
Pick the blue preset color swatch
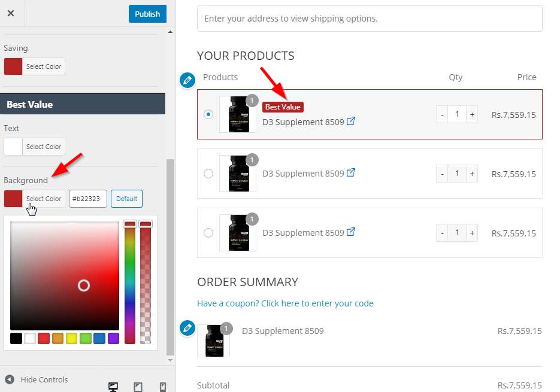pos(99,339)
